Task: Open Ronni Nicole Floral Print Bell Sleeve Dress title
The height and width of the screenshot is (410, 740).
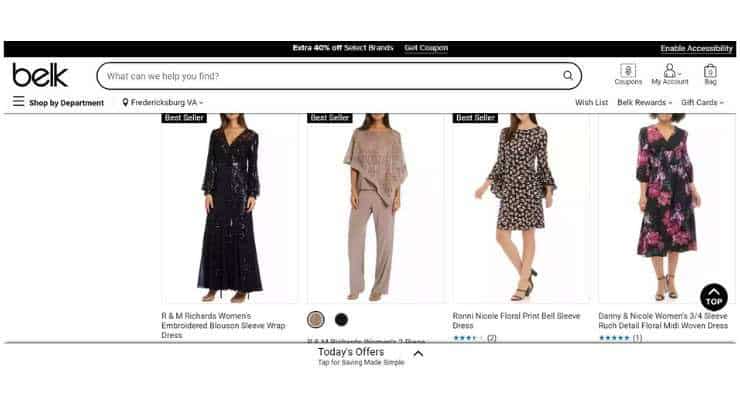Action: (x=516, y=320)
